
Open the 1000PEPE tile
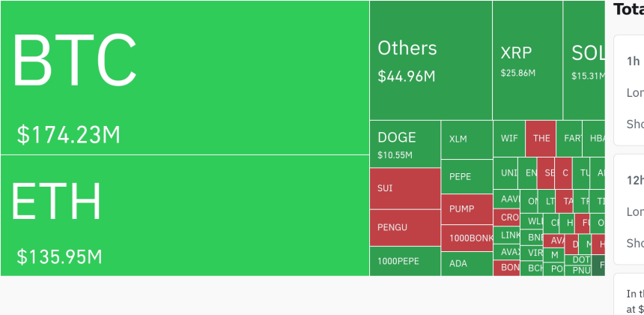[x=404, y=261]
